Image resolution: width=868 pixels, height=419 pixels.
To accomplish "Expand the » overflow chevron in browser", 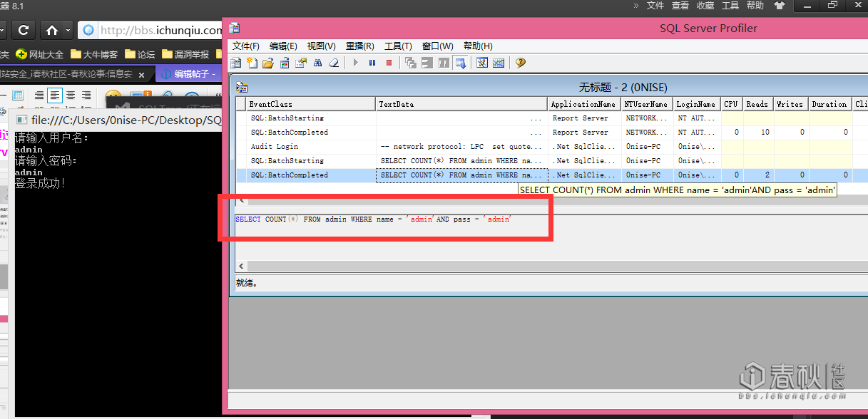I will coord(637,5).
